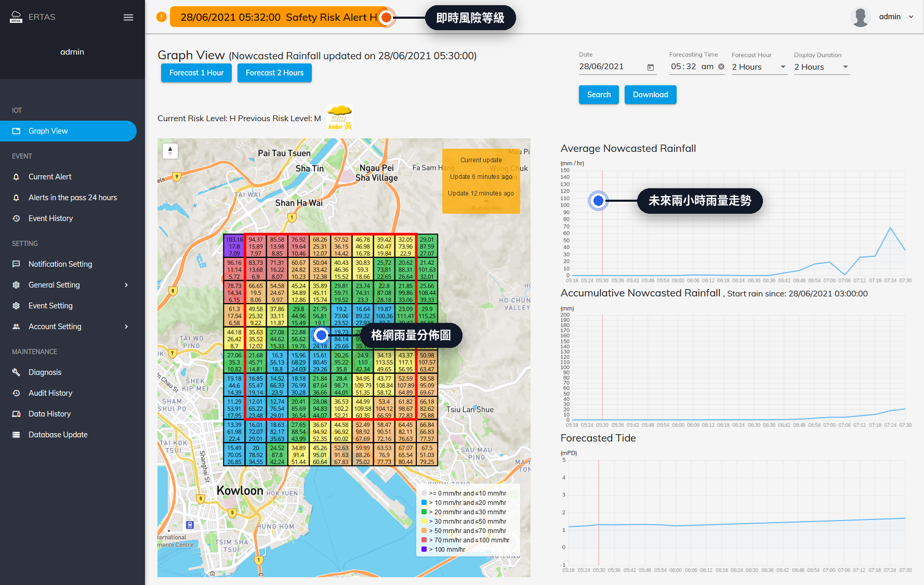Click the Account Setting people icon
The width and height of the screenshot is (924, 585).
16,327
